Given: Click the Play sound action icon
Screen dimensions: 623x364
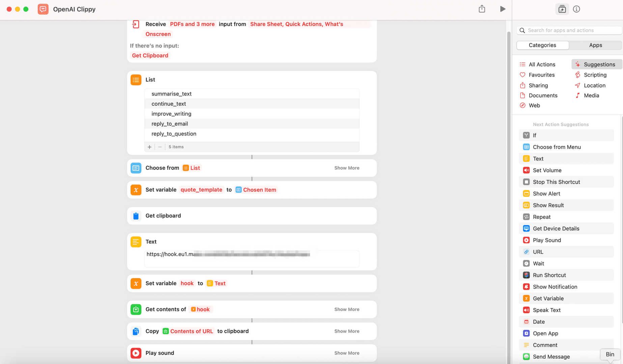Looking at the screenshot, I should (x=136, y=353).
